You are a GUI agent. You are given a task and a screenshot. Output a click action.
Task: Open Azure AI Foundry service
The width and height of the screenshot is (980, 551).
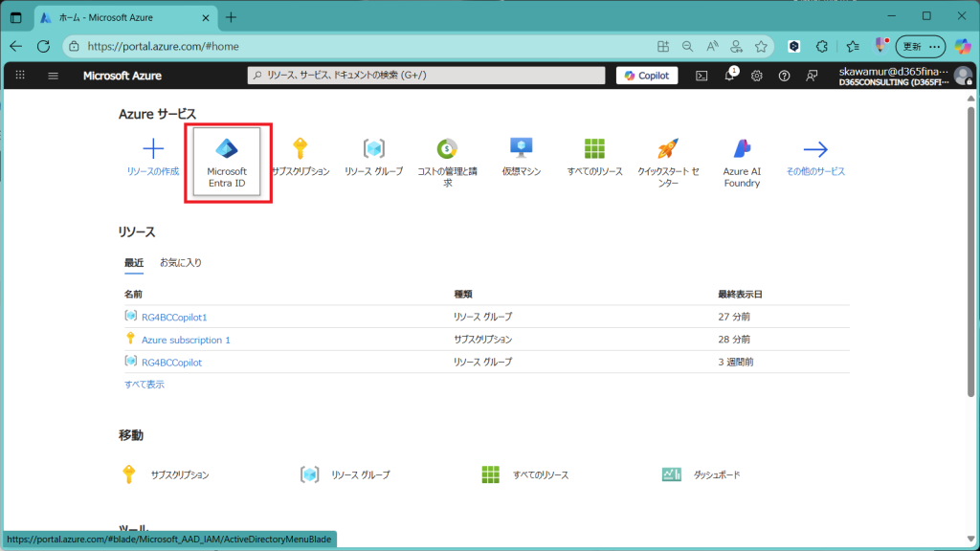click(742, 148)
